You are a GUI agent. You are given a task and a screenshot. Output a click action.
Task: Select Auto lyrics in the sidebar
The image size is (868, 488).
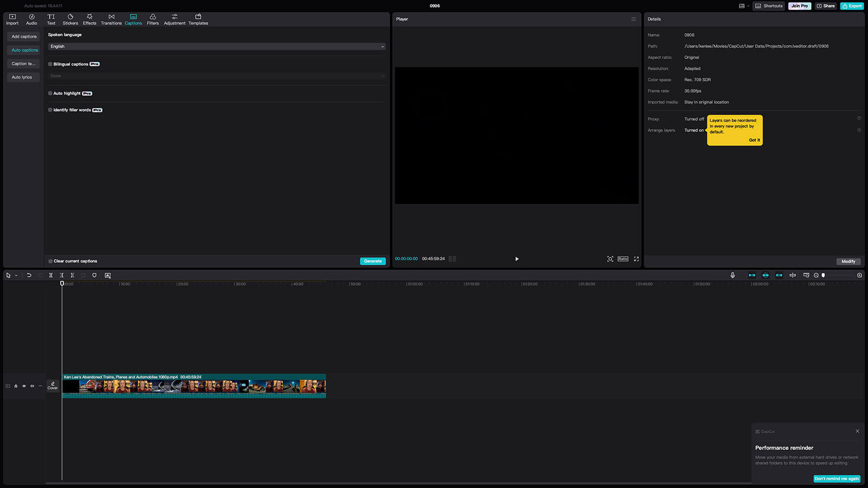point(22,77)
